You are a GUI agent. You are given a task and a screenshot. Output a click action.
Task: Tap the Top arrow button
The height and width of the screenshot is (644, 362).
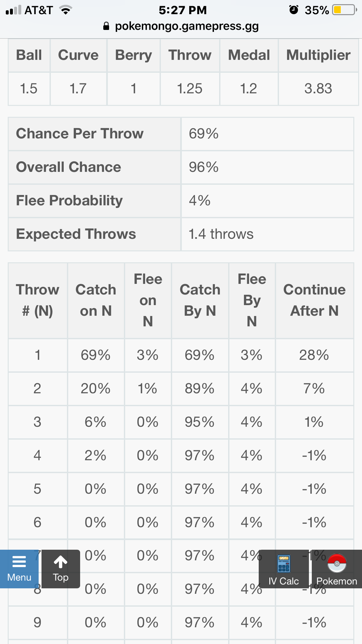coord(61,569)
